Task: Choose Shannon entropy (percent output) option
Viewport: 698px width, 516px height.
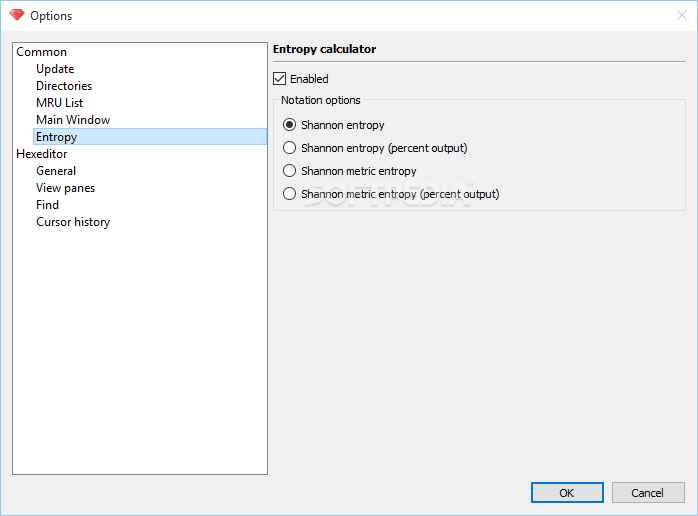Action: point(289,148)
